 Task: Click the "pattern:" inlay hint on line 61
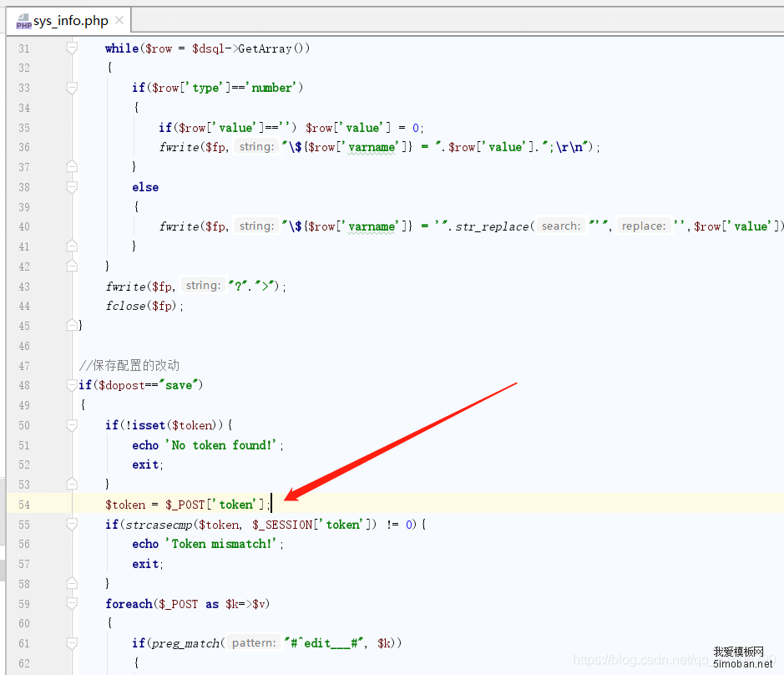[x=254, y=643]
